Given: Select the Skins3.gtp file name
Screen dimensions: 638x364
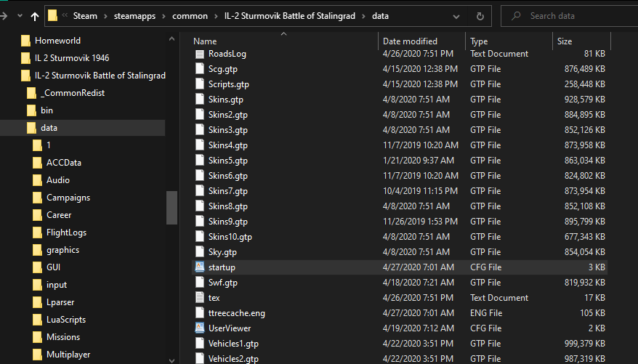Looking at the screenshot, I should (228, 130).
